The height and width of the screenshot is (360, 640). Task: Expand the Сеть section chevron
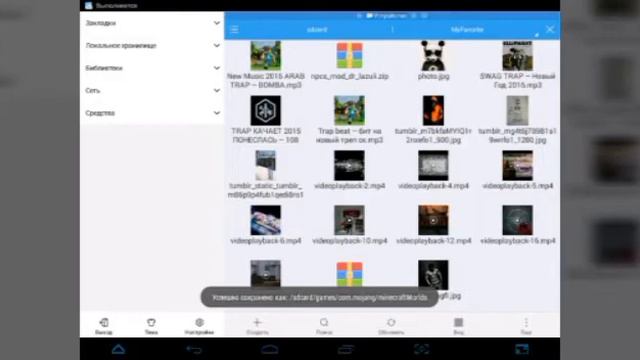tap(217, 91)
